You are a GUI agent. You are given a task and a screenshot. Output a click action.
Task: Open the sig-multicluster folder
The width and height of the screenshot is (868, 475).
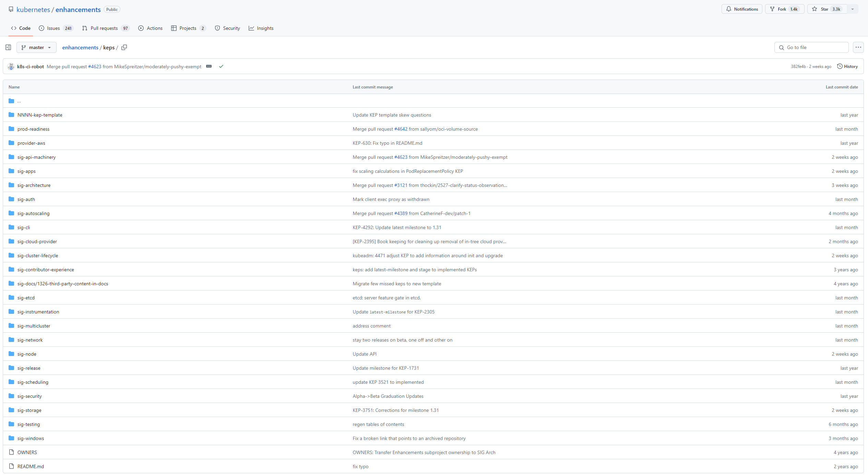pos(34,326)
